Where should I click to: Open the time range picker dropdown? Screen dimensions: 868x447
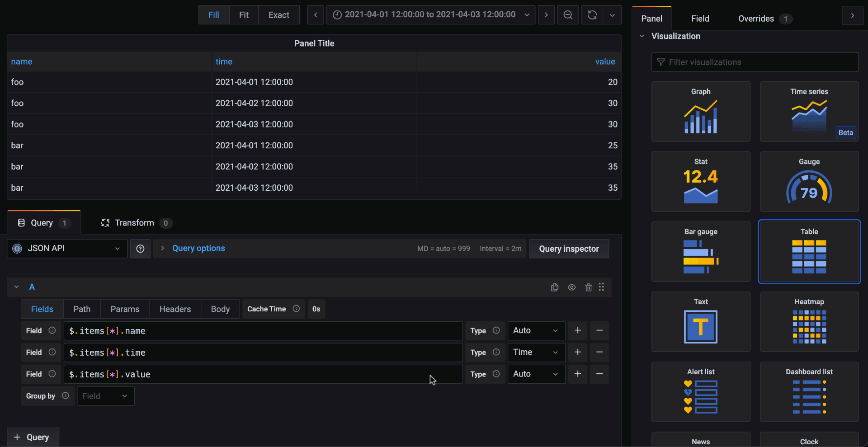pos(527,14)
